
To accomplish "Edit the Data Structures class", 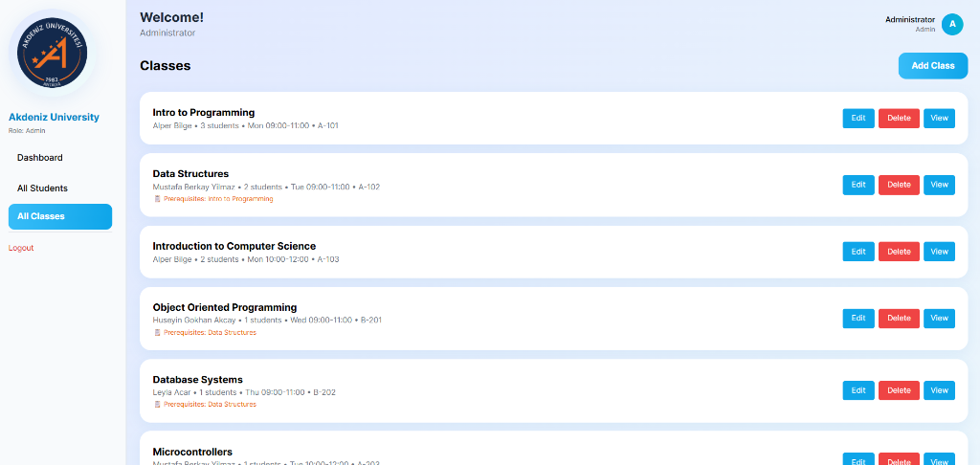I will pyautogui.click(x=857, y=185).
